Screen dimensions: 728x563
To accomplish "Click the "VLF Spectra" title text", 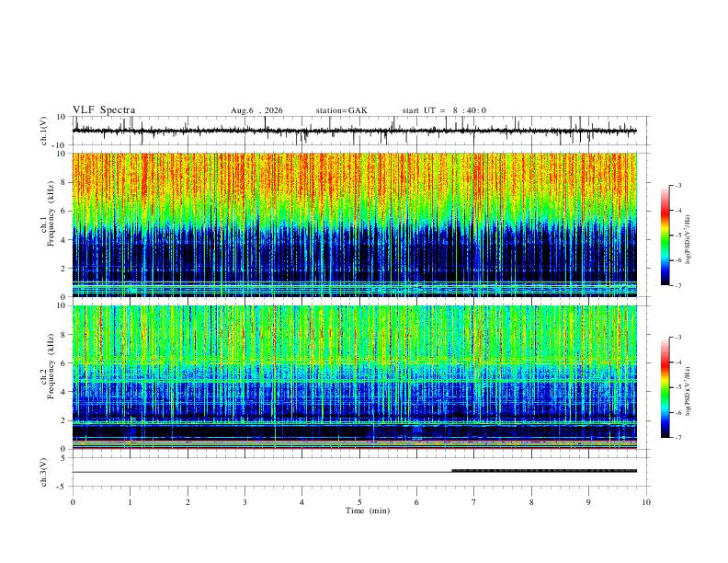I will [104, 110].
